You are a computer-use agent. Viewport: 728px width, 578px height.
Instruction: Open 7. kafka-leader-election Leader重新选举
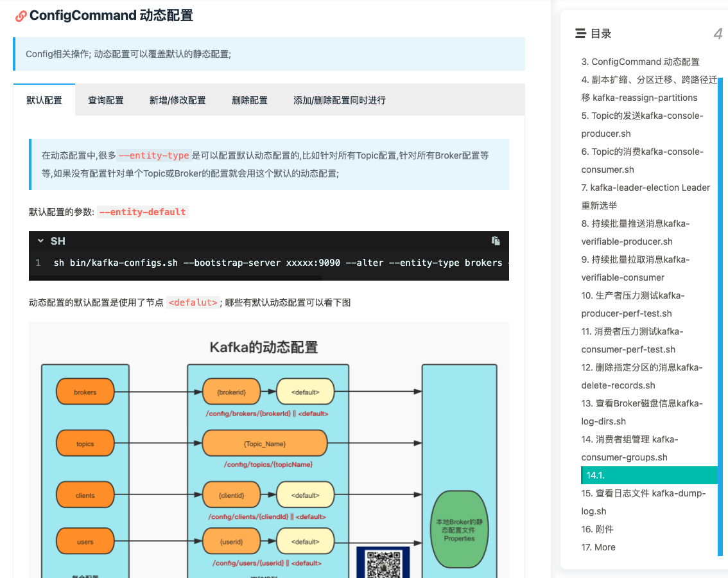pos(645,197)
